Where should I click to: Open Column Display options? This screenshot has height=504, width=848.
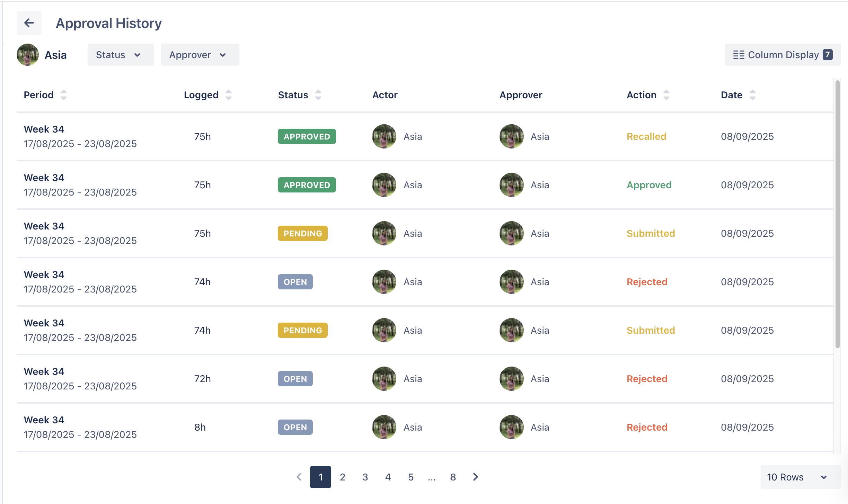click(x=783, y=55)
